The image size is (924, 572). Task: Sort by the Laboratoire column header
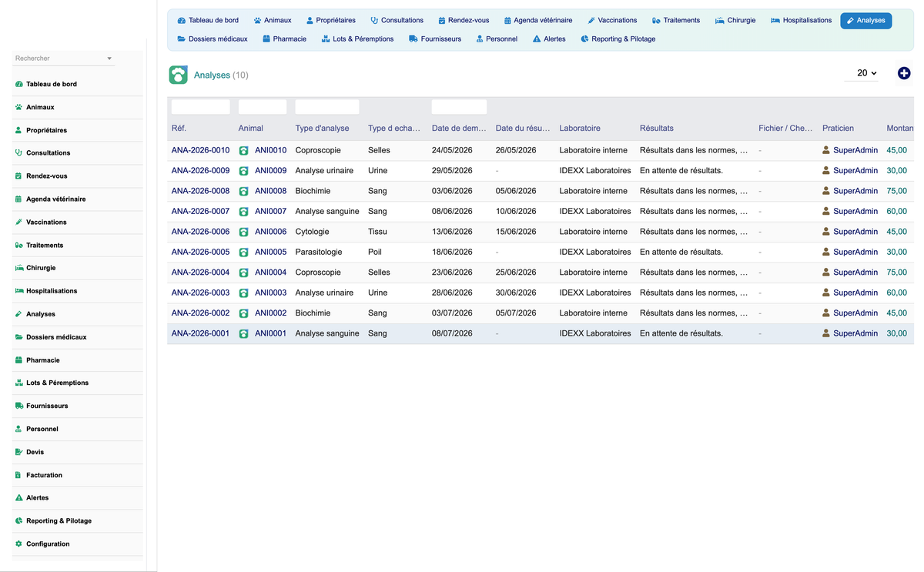click(x=580, y=129)
